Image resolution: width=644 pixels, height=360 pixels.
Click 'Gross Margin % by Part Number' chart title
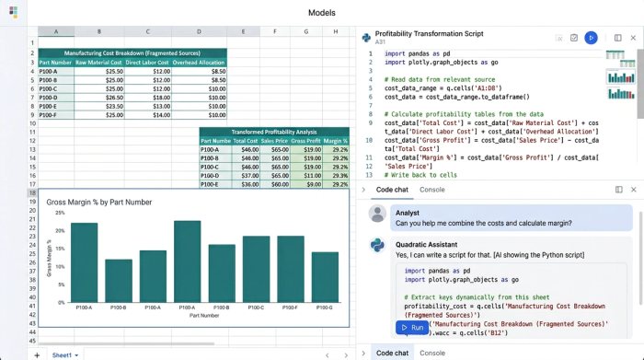(99, 203)
